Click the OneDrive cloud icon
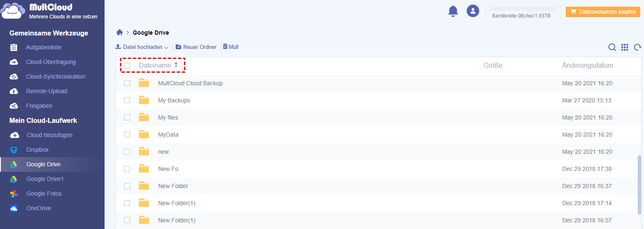This screenshot has height=229, width=644. click(x=14, y=208)
